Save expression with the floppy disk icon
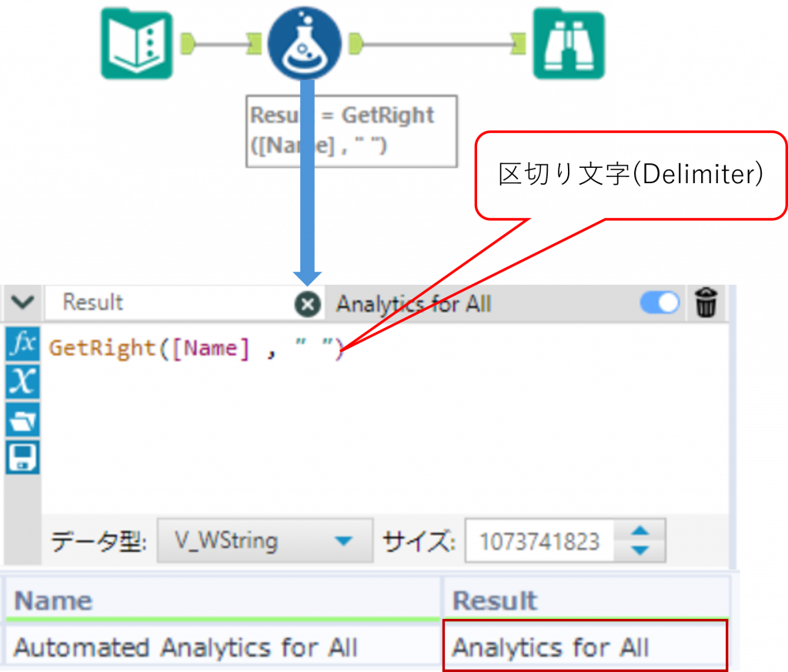 click(x=22, y=457)
